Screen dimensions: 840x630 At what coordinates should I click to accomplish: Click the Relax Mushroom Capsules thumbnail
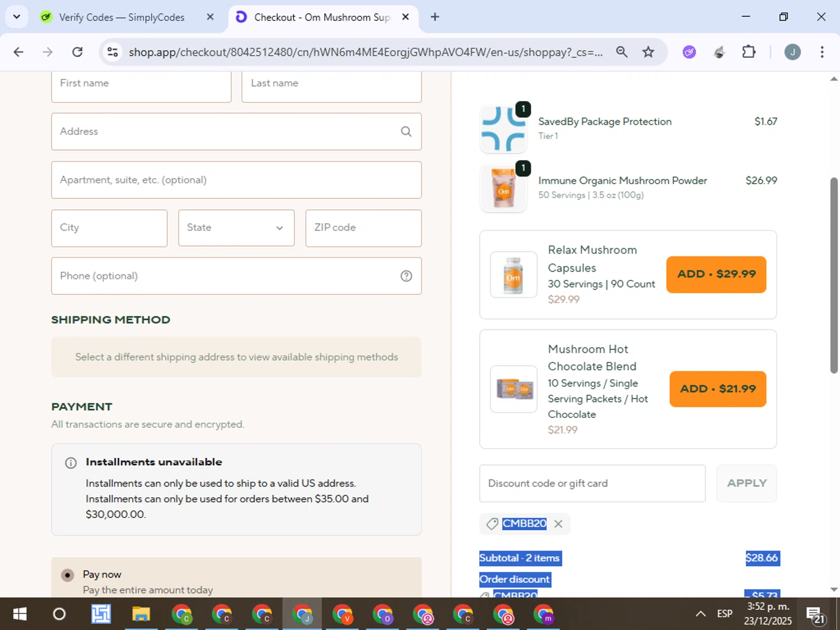514,274
